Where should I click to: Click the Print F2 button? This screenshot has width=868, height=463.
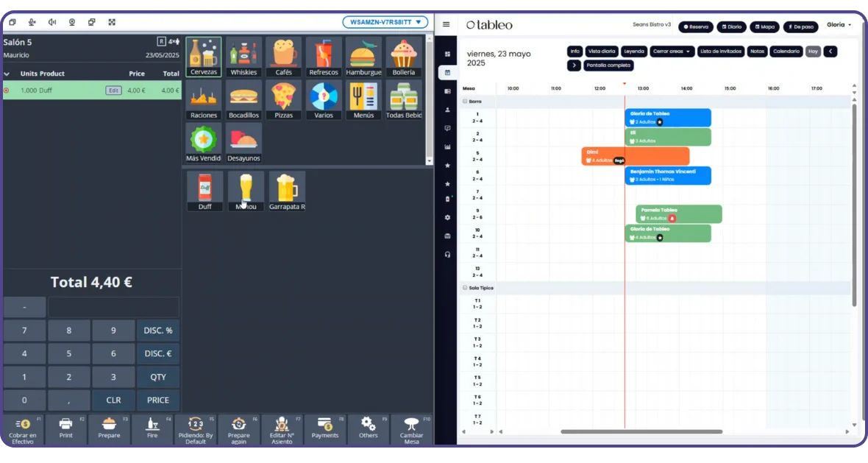(66, 430)
